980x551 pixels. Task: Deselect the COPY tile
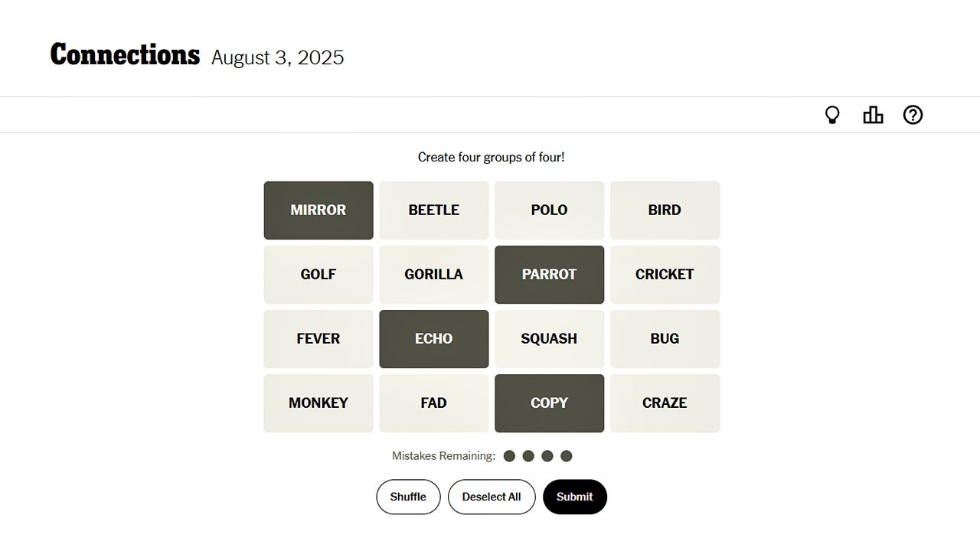coord(549,403)
